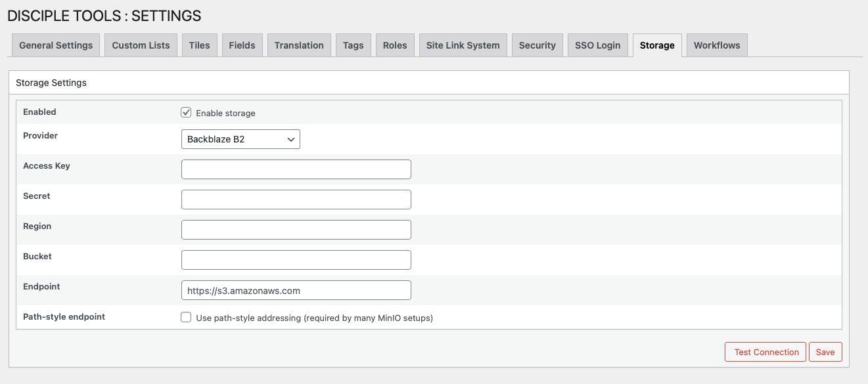Open the Roles tab
868x384 pixels.
click(x=395, y=45)
